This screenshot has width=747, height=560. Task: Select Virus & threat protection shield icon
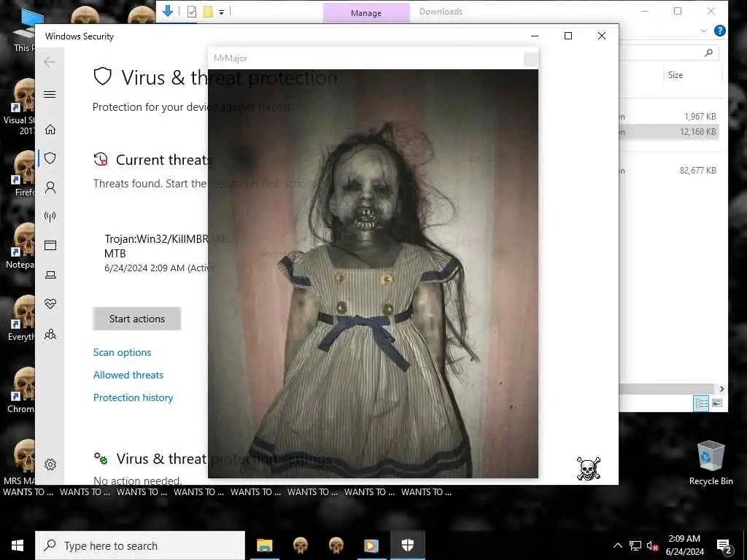[x=50, y=158]
